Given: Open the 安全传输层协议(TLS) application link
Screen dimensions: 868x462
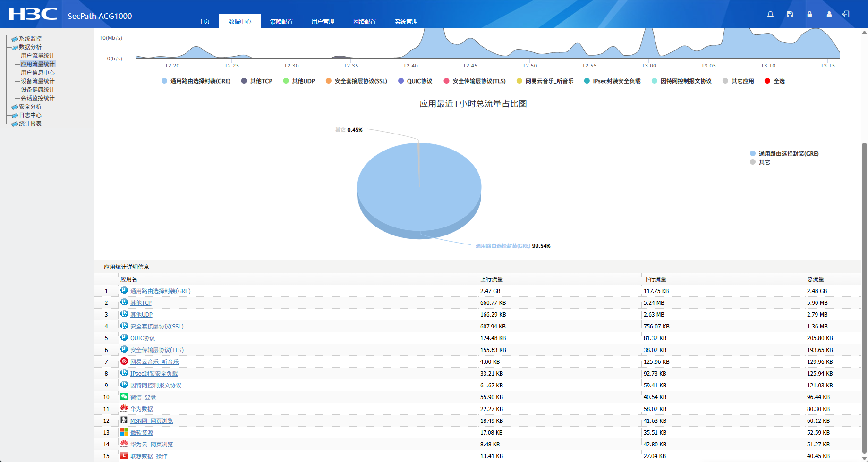Looking at the screenshot, I should pos(157,350).
